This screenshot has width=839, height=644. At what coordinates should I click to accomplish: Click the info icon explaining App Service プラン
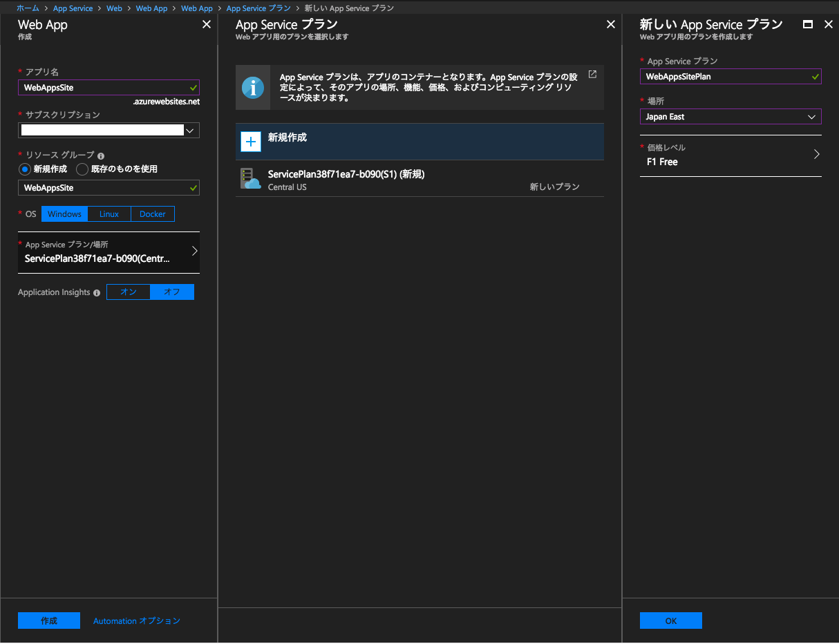coord(252,88)
